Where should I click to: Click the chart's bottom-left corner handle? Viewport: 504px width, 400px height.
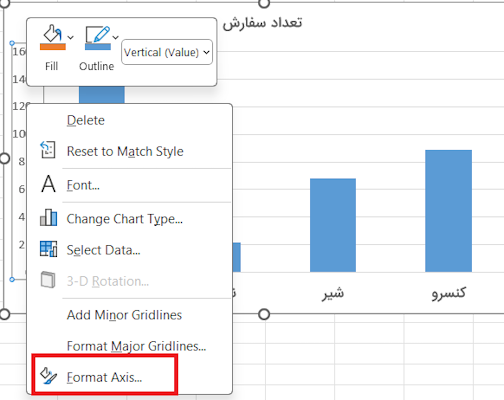click(x=4, y=314)
